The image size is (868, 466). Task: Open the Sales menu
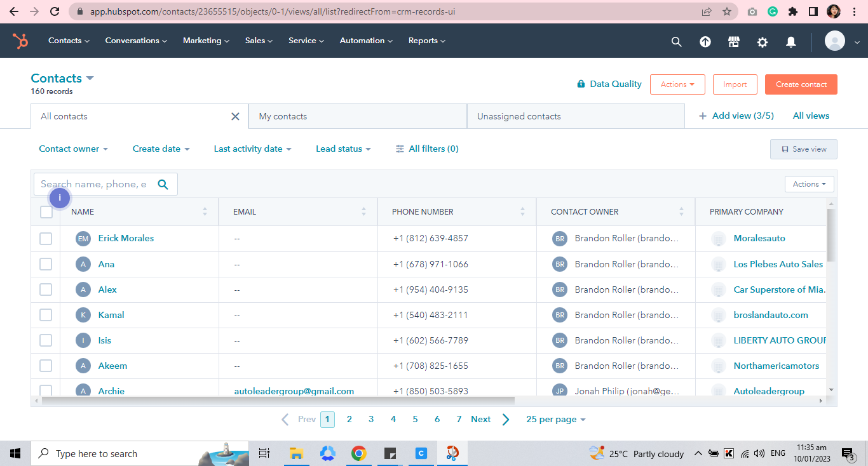click(x=259, y=41)
